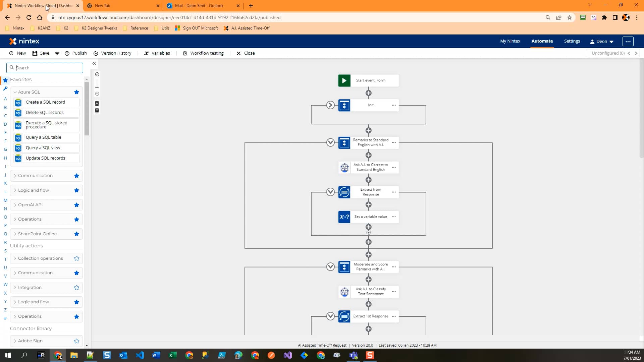This screenshot has height=362, width=644.
Task: Open the Save dropdown arrow
Action: tap(57, 53)
